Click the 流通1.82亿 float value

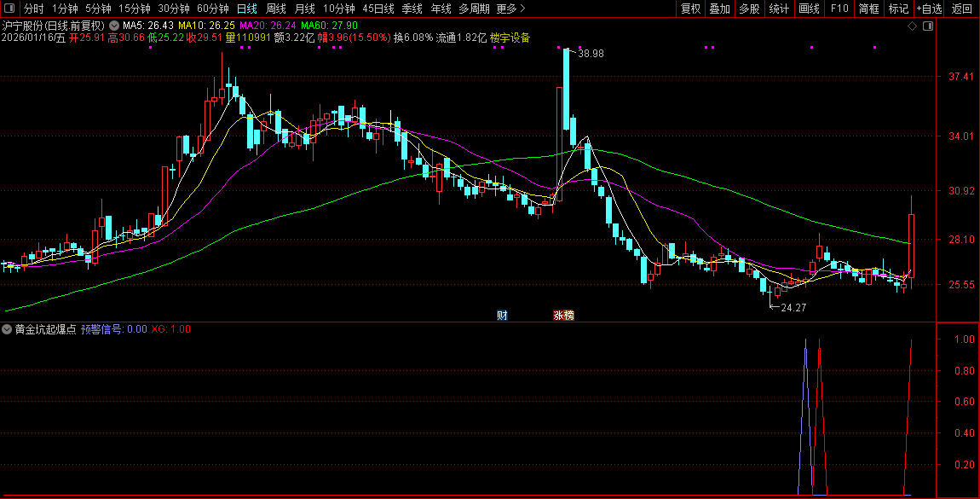(x=461, y=38)
